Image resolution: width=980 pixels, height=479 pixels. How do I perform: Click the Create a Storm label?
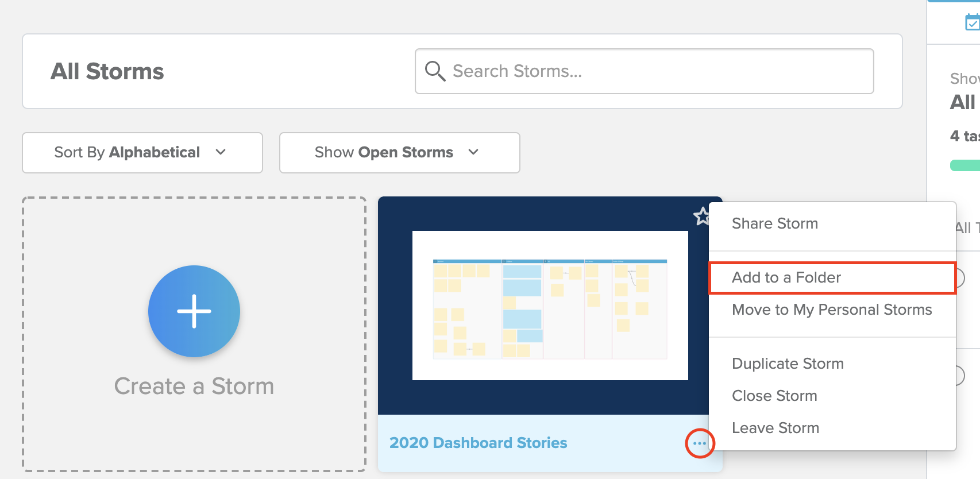[194, 386]
